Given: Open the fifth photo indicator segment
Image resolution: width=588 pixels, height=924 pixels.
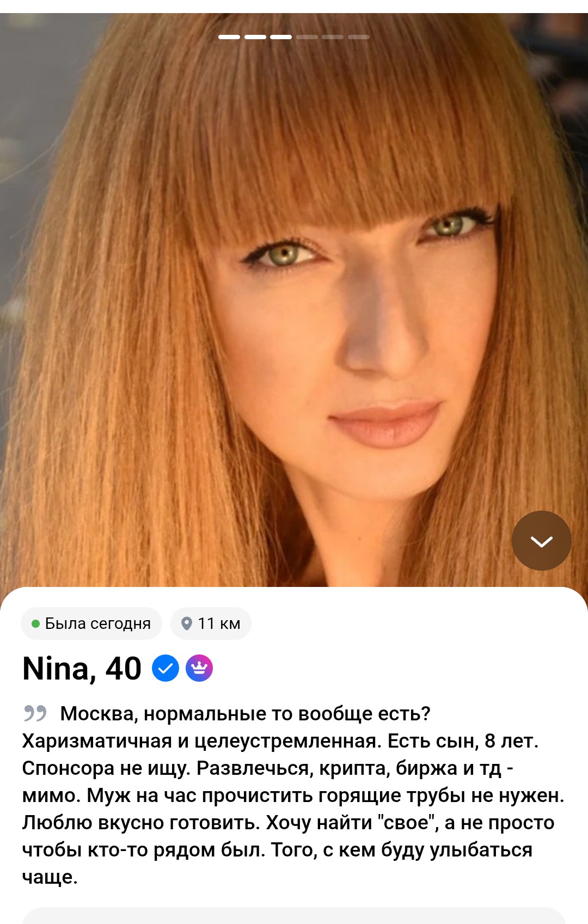Looking at the screenshot, I should [x=333, y=37].
